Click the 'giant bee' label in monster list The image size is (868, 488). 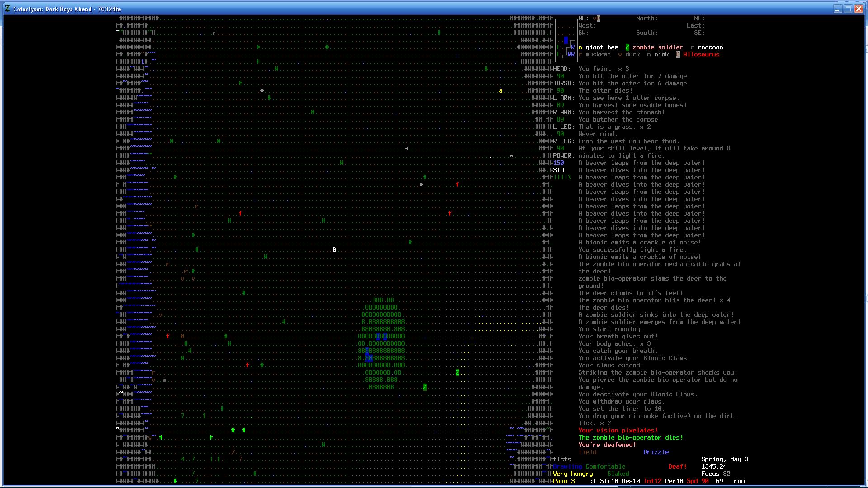pyautogui.click(x=601, y=47)
